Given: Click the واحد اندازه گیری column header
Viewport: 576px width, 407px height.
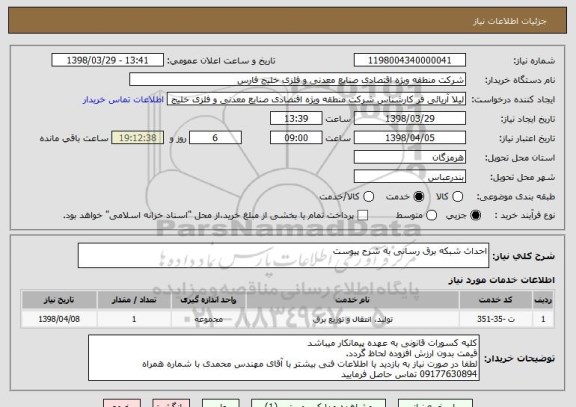Looking at the screenshot, I should 209,300.
